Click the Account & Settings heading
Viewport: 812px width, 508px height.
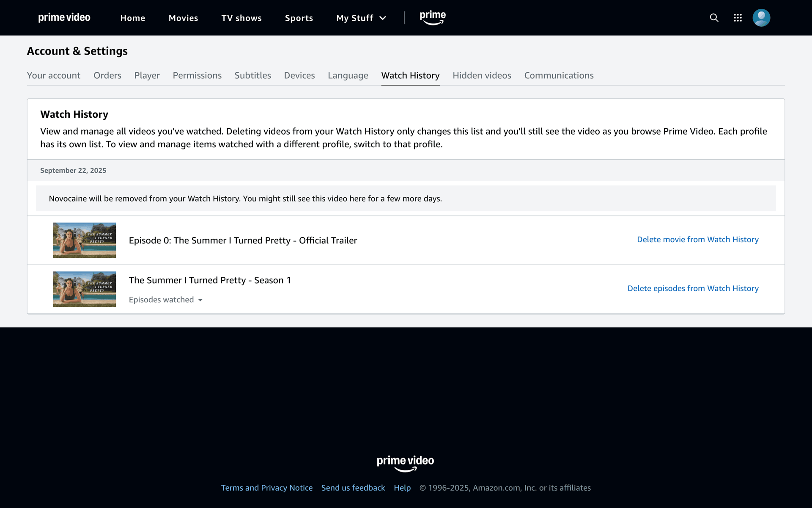tap(77, 51)
